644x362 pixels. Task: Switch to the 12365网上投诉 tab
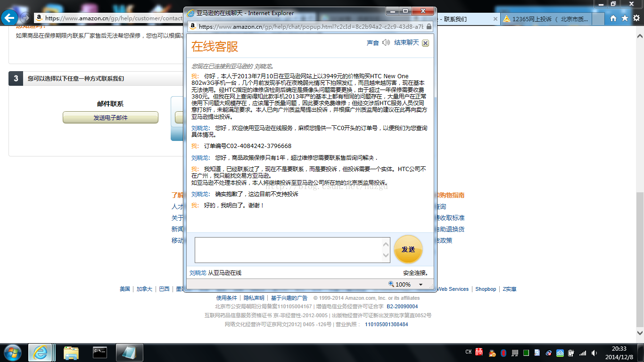coord(547,19)
